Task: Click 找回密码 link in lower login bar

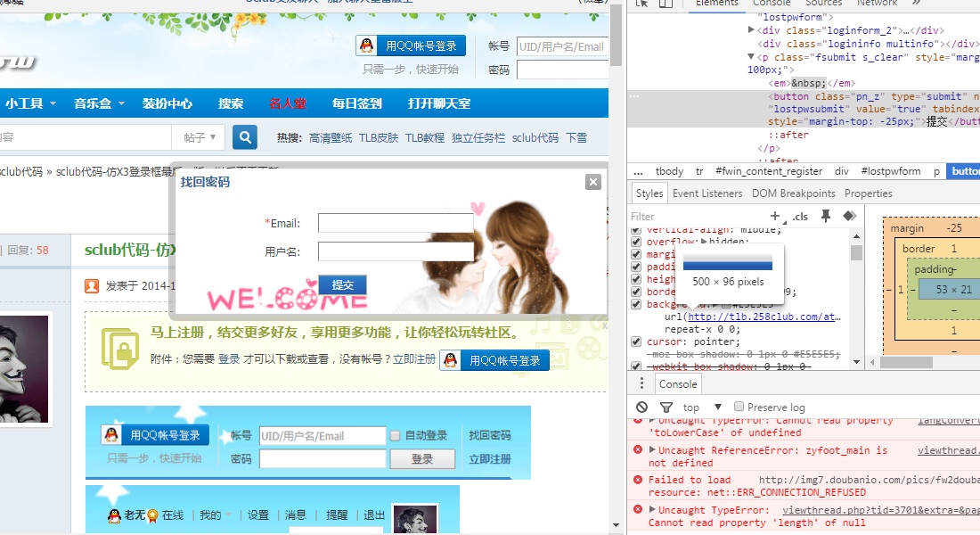Action: 489,435
